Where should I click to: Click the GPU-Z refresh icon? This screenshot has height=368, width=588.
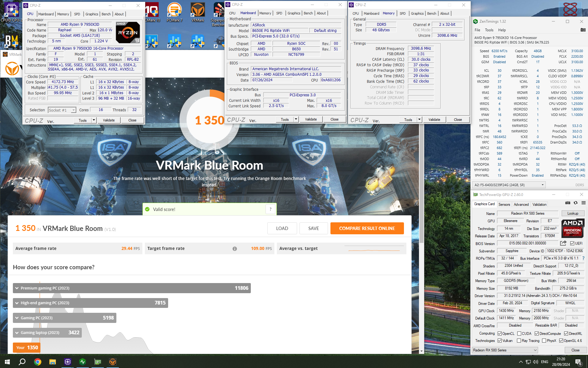[x=575, y=203]
